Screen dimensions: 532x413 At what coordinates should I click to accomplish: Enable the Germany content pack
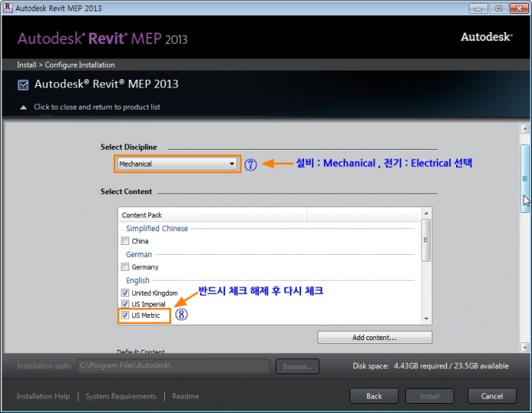coord(125,267)
